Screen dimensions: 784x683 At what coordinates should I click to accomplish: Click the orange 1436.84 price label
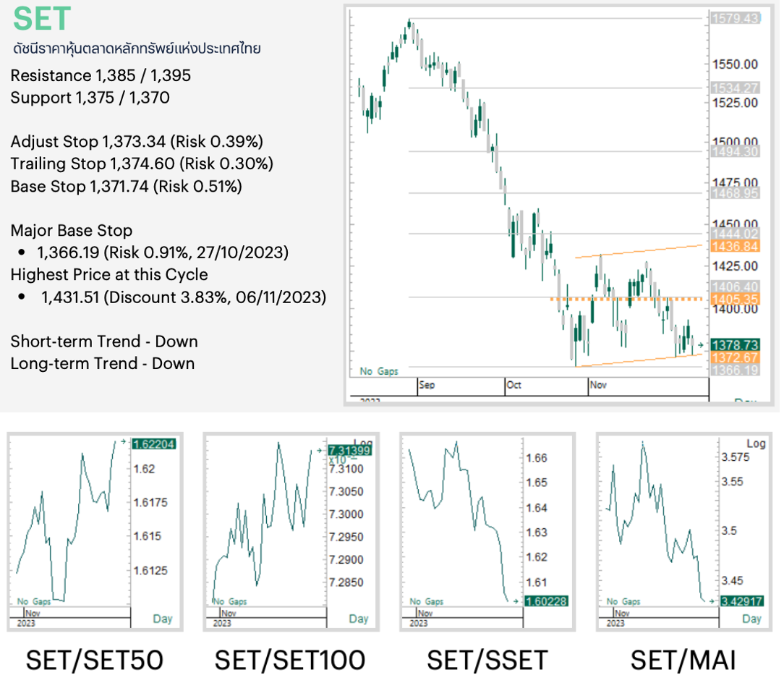tap(735, 246)
